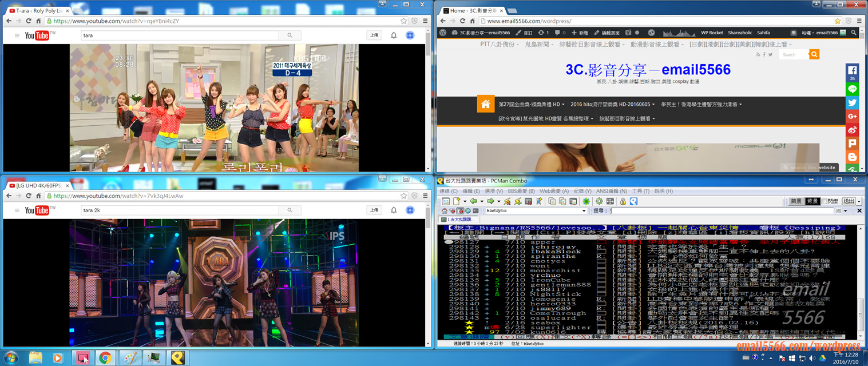This screenshot has height=366, width=868.
Task: Click the PCMan terminal vertical scrollbar
Action: pos(859,283)
